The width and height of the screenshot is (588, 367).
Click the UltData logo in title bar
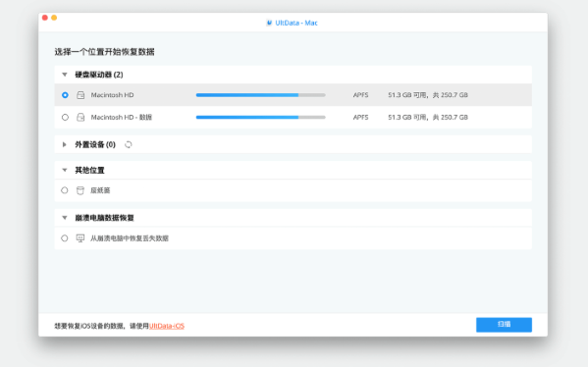269,23
